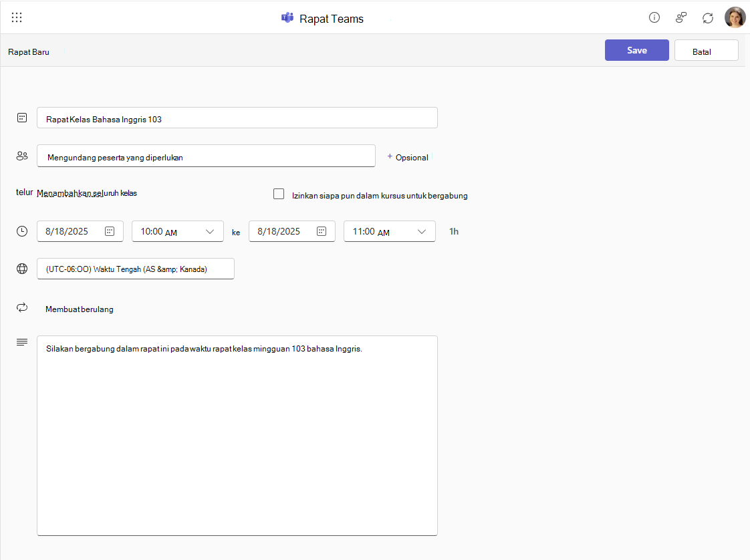750x560 pixels.
Task: Click the clock icon beside start date
Action: pyautogui.click(x=22, y=231)
